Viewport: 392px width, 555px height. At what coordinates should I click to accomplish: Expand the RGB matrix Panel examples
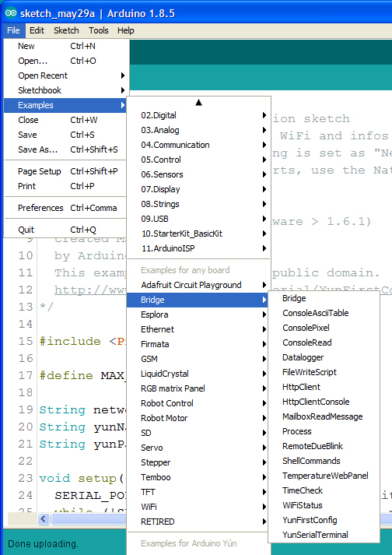[198, 388]
